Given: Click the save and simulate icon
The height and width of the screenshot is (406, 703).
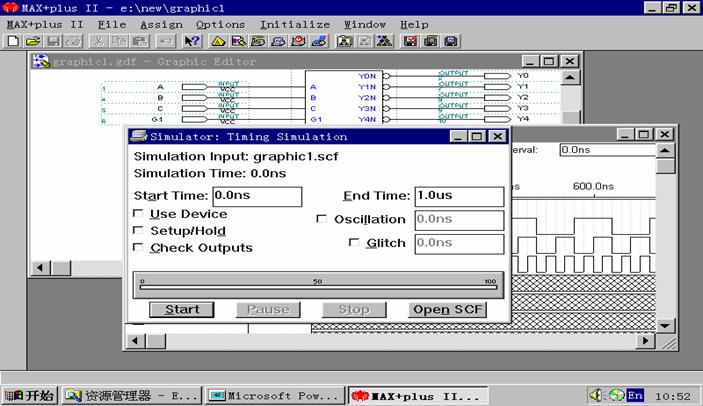Looking at the screenshot, I should tap(451, 41).
